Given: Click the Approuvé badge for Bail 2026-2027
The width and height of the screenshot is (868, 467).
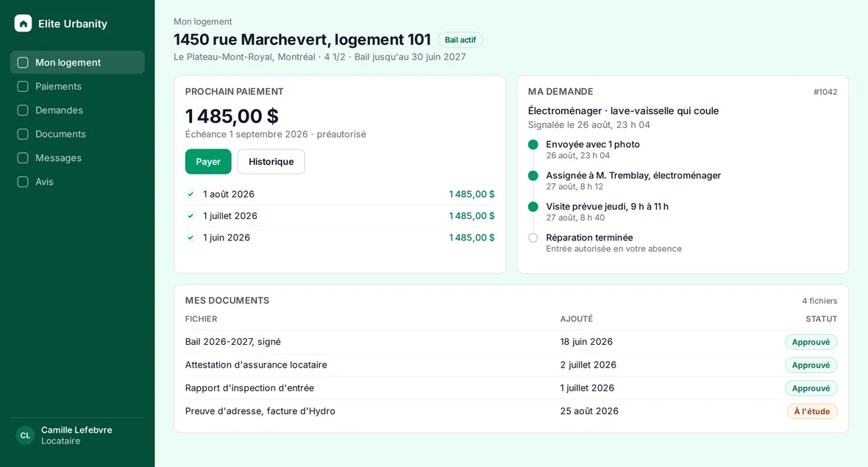Looking at the screenshot, I should click(811, 342).
